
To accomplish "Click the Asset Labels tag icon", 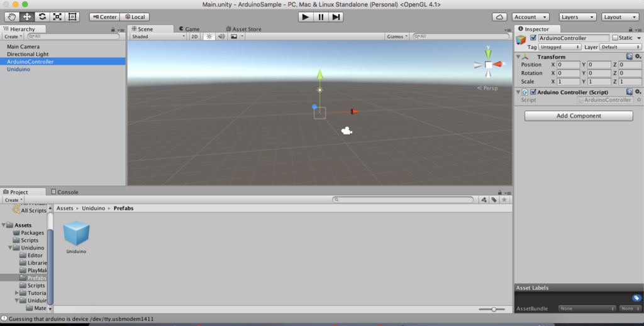I will point(636,298).
